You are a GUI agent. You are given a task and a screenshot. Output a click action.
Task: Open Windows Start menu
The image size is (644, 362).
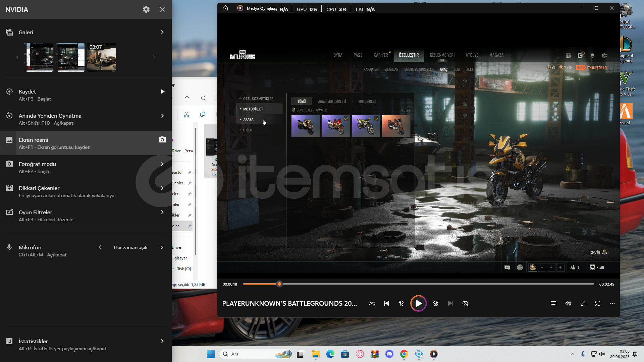[211, 354]
